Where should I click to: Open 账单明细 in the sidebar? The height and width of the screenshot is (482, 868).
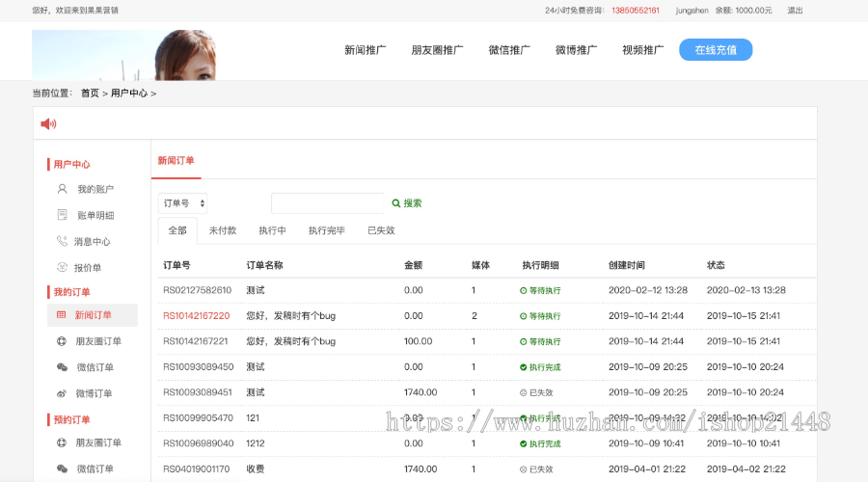pyautogui.click(x=95, y=215)
